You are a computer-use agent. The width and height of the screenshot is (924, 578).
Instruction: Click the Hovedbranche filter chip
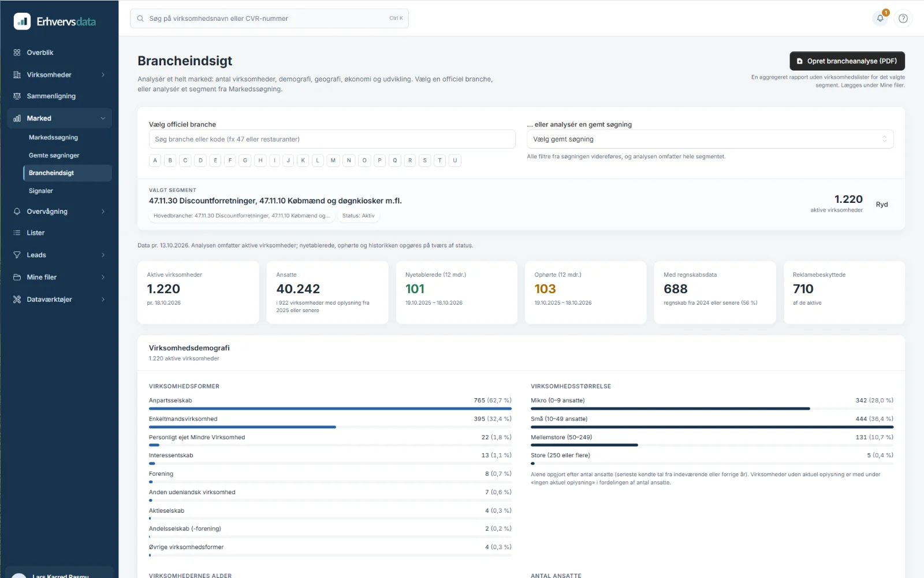point(241,216)
